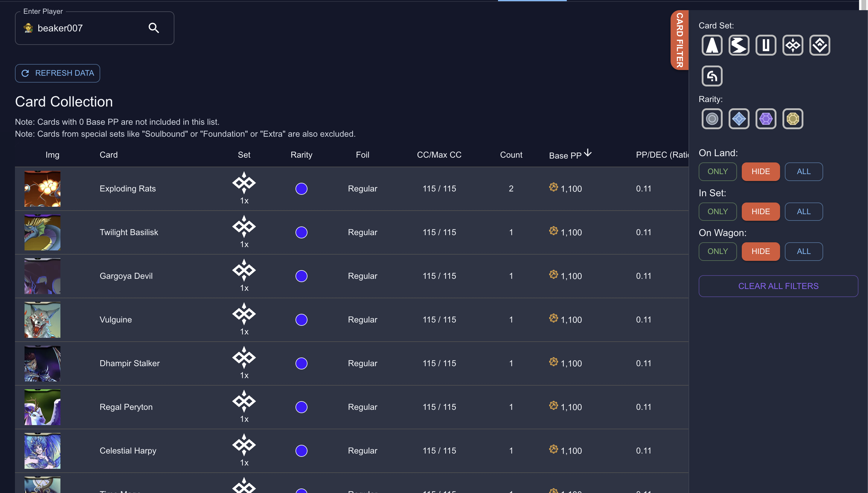Filter by rare blue diamond rarity
This screenshot has height=493, width=868.
739,119
